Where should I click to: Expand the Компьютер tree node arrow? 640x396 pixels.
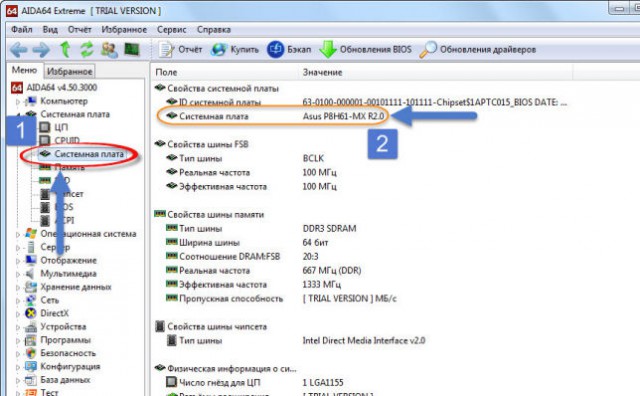pyautogui.click(x=18, y=101)
